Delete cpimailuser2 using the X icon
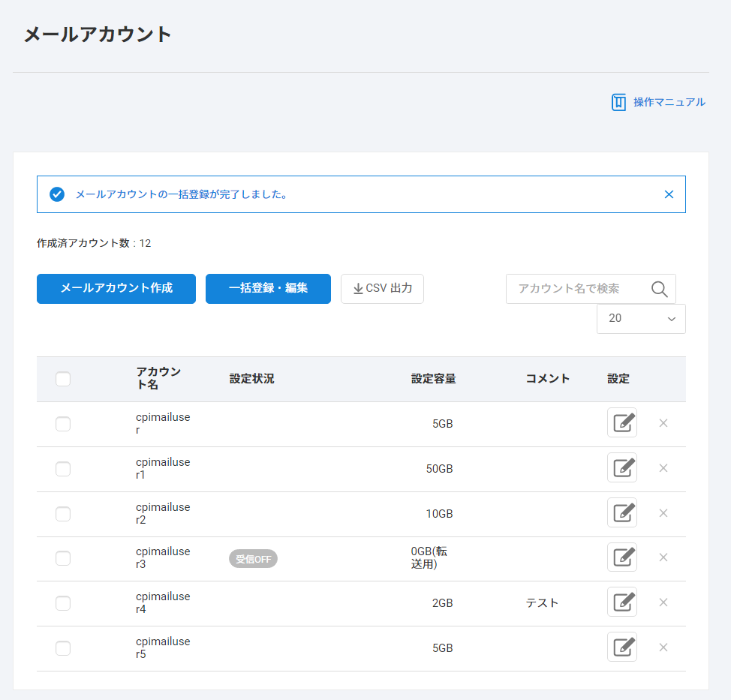The height and width of the screenshot is (700, 731). (663, 513)
